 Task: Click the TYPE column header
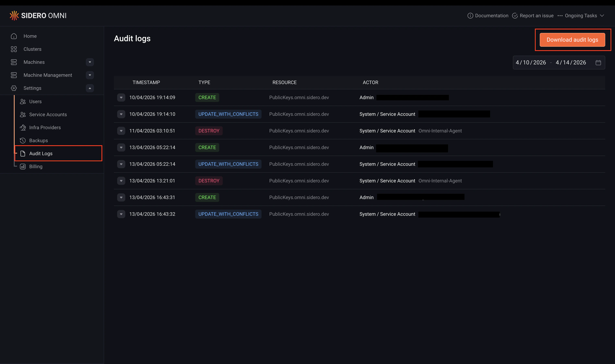tap(204, 82)
